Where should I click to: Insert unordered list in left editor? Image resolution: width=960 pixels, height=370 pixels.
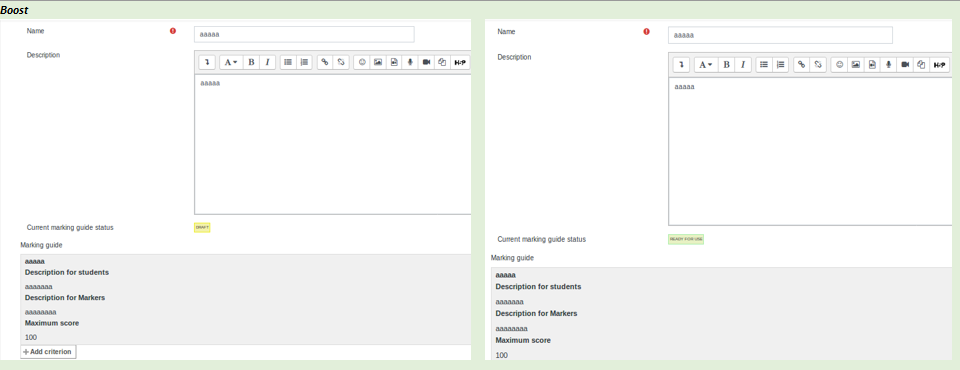click(x=288, y=62)
